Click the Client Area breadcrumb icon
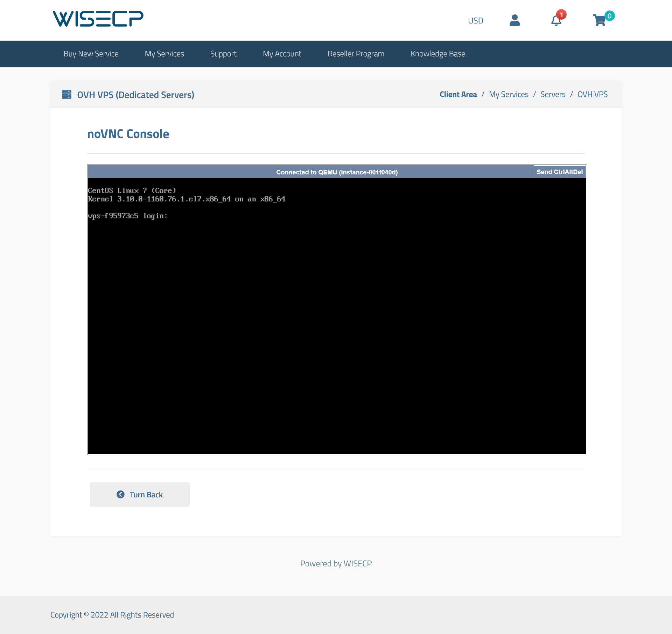Viewport: 672px width, 634px height. click(x=458, y=94)
